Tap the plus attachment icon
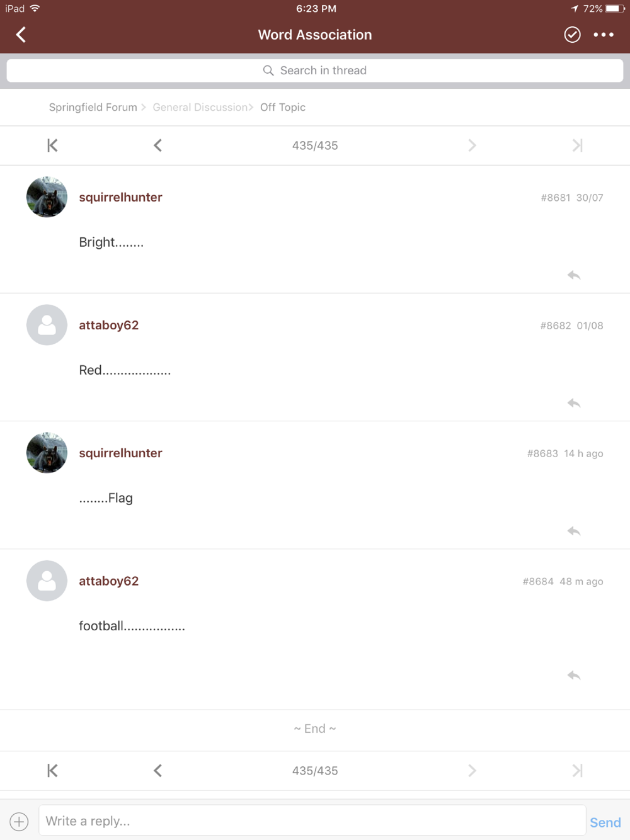 click(19, 821)
